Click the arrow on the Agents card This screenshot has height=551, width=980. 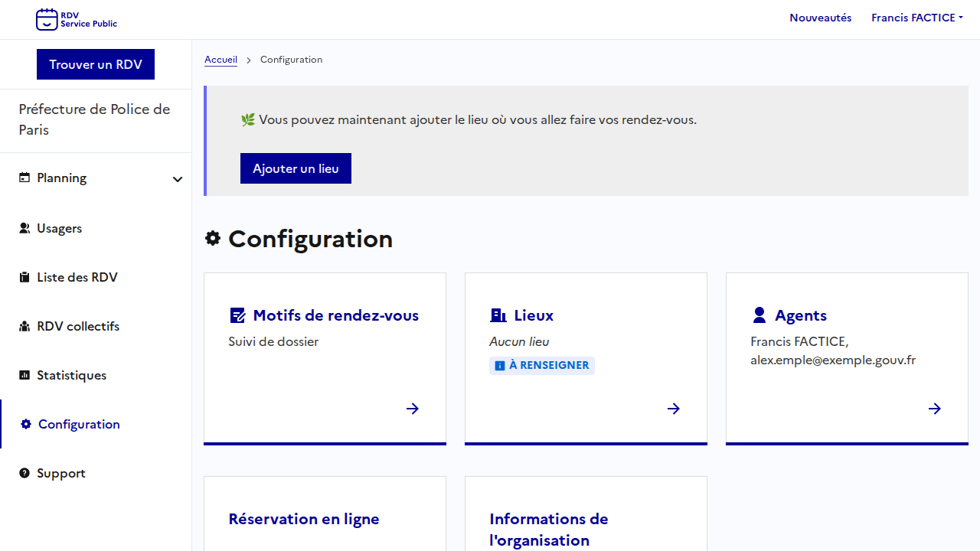point(935,409)
